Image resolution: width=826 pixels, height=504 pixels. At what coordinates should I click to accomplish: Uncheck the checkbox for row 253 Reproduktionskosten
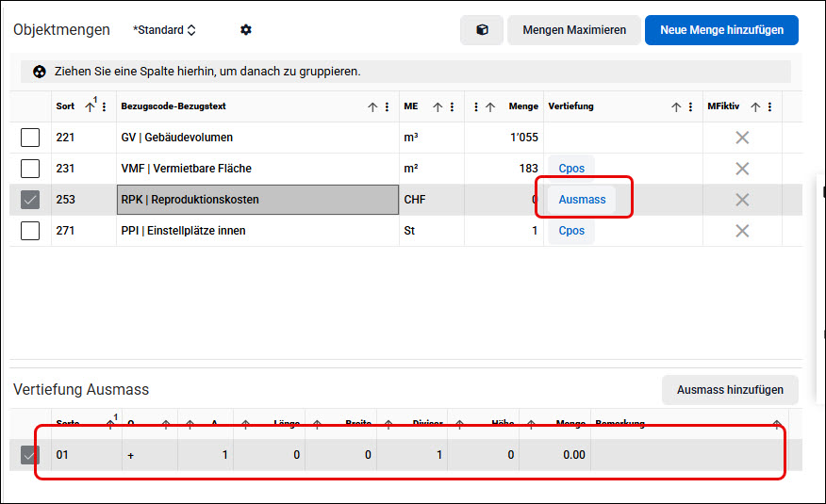(x=30, y=200)
